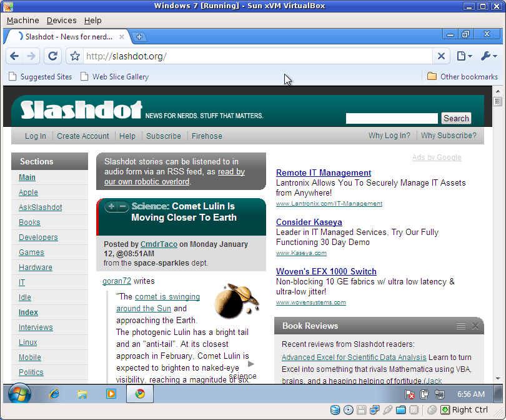Viewport: 506px width, 420px height.
Task: Open the Windows Start menu orb
Action: (19, 394)
